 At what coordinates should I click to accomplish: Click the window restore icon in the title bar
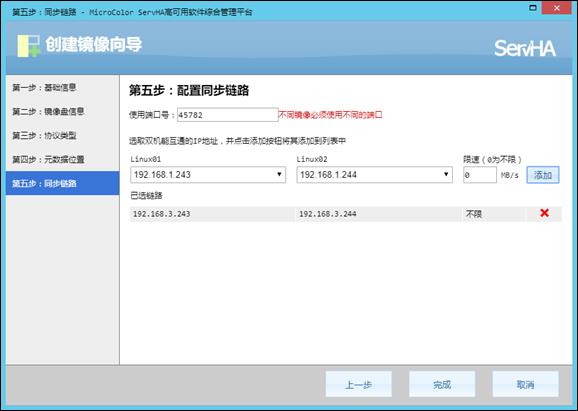coord(533,7)
